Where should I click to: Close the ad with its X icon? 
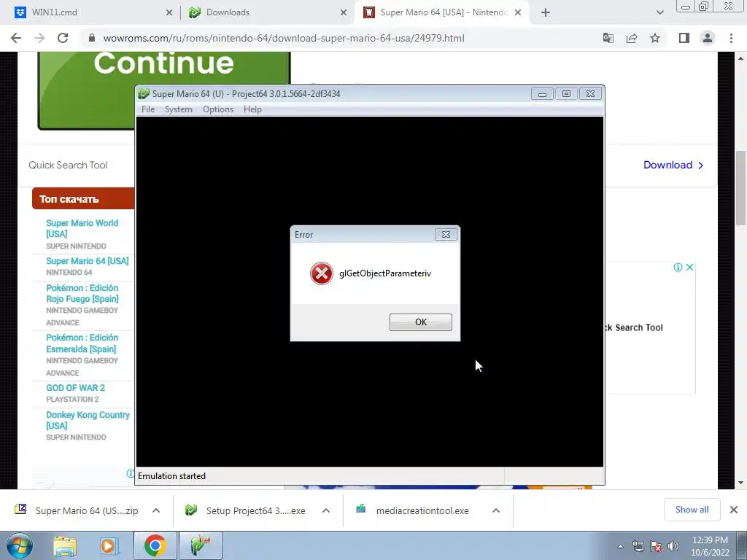click(x=689, y=267)
